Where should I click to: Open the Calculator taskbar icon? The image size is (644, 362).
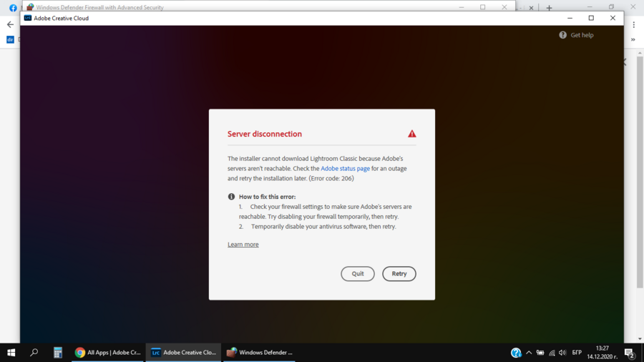click(x=57, y=352)
